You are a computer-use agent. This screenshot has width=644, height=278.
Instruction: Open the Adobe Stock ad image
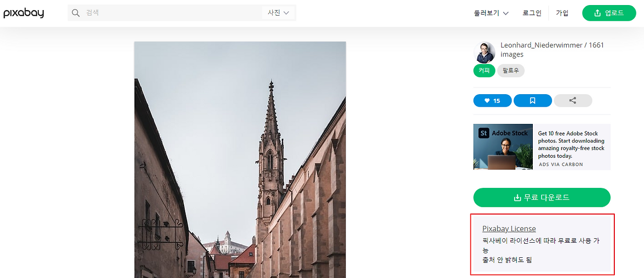(503, 147)
